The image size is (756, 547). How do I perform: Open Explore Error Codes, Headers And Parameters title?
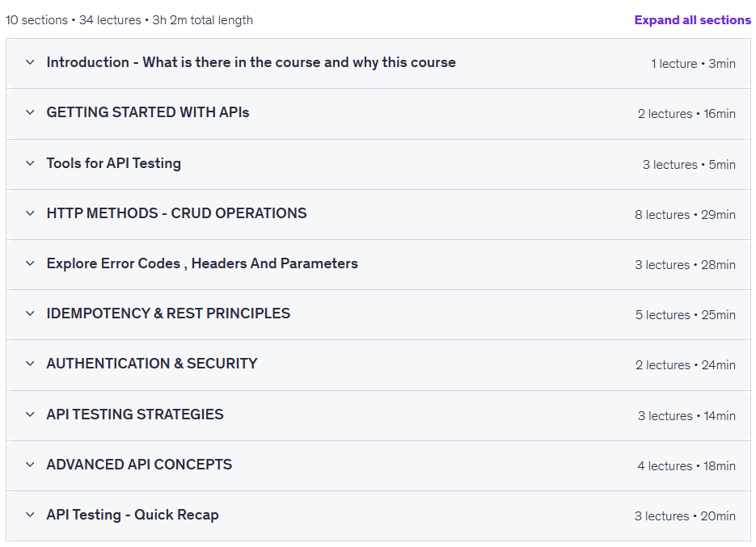click(x=202, y=263)
